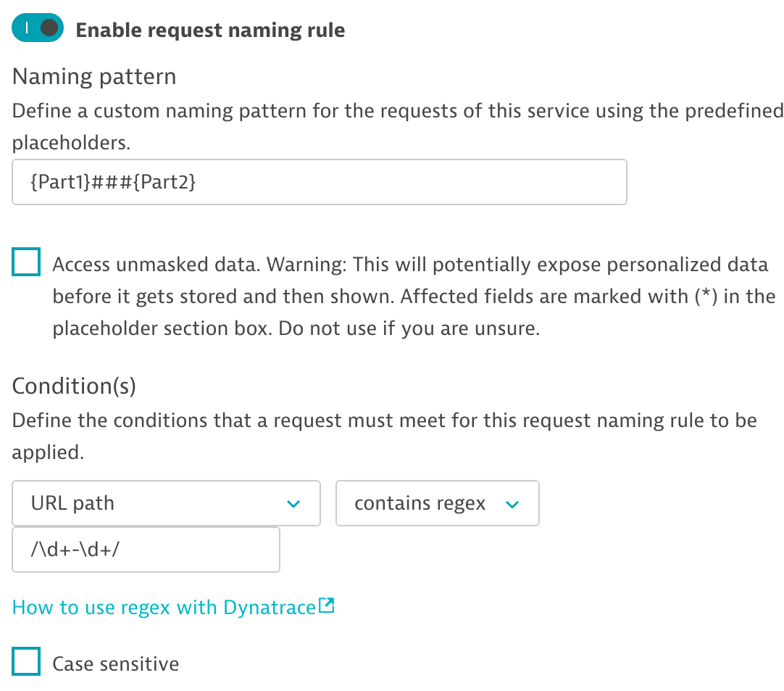The image size is (784, 691).
Task: Click the {Part1}###{Part2} naming pattern field
Action: click(319, 183)
